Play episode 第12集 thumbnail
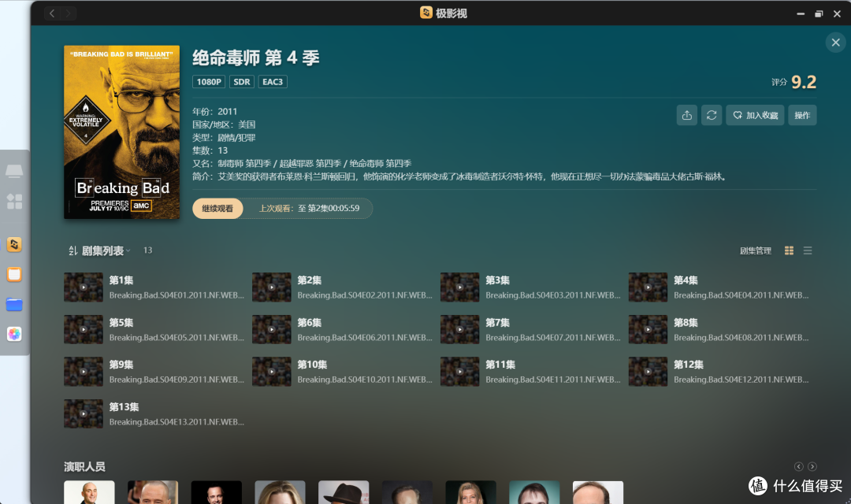 [648, 372]
